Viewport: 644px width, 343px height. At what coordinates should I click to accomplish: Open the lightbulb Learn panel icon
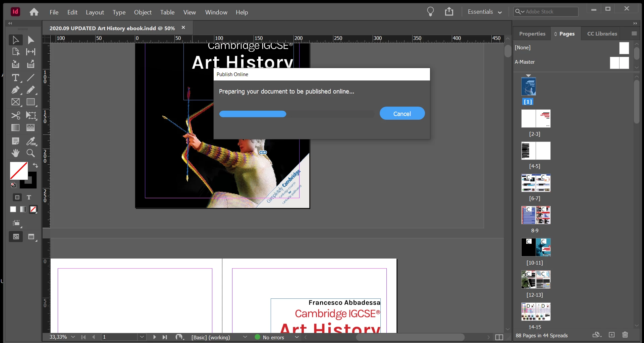coord(430,12)
